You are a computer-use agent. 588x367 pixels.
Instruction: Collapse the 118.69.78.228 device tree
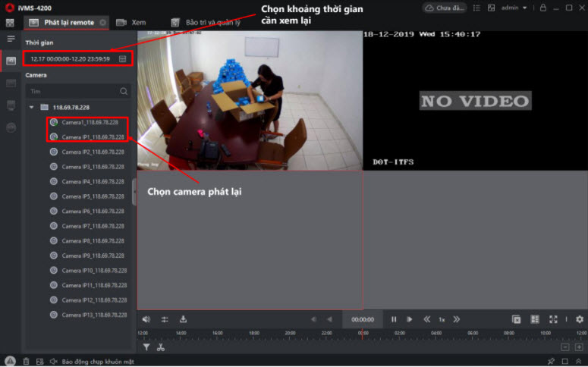click(x=32, y=107)
